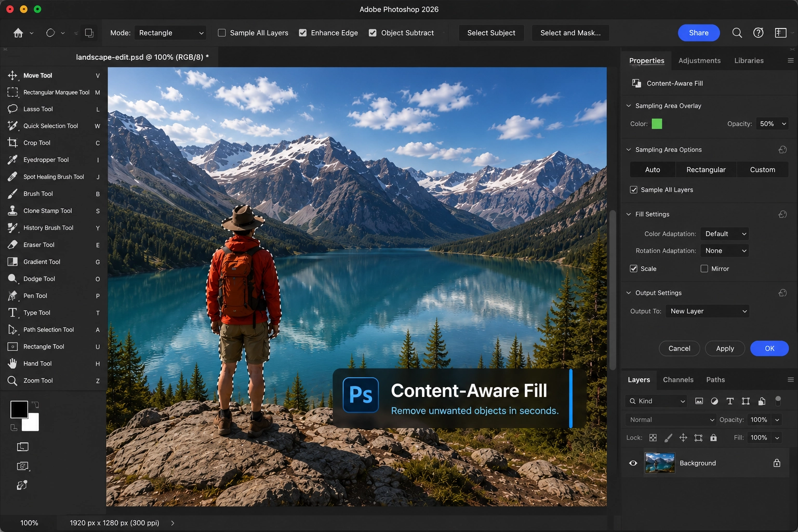The height and width of the screenshot is (532, 798).
Task: Select the Lasso Tool
Action: (x=53, y=109)
